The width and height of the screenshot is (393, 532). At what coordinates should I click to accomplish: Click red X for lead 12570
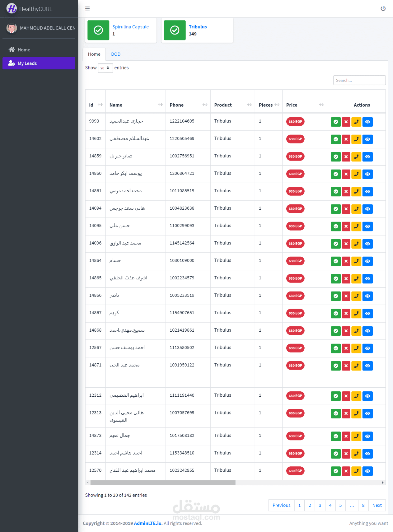346,471
